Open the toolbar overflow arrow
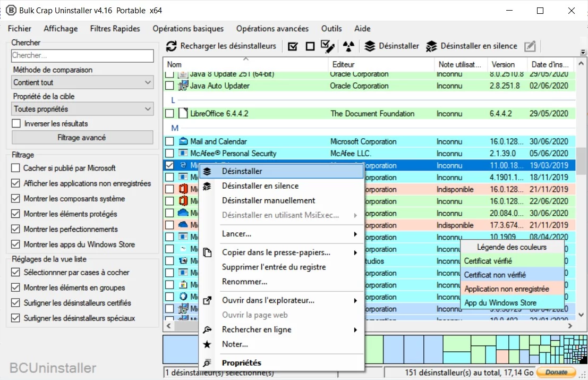588x380 pixels. [x=583, y=52]
